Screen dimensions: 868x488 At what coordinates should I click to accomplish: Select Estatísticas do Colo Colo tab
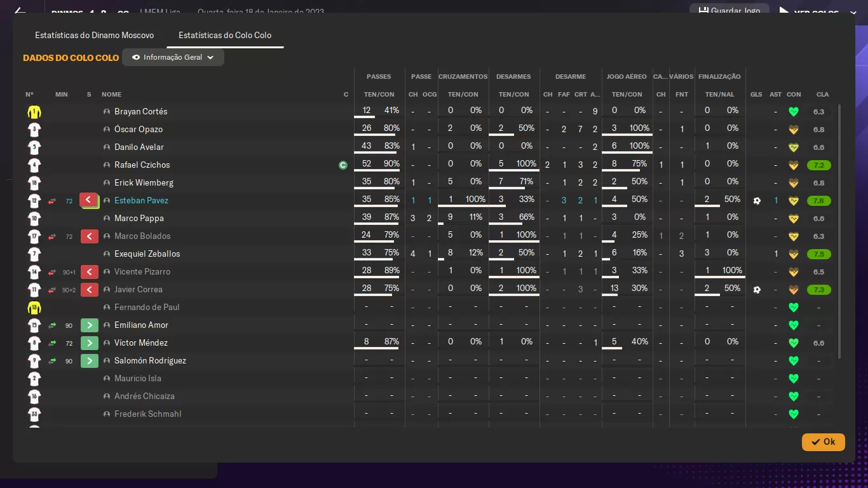225,36
